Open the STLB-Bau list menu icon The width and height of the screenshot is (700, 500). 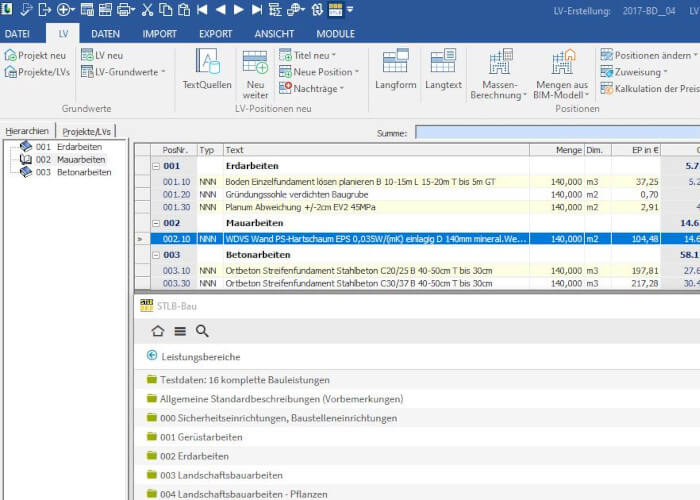tap(180, 331)
